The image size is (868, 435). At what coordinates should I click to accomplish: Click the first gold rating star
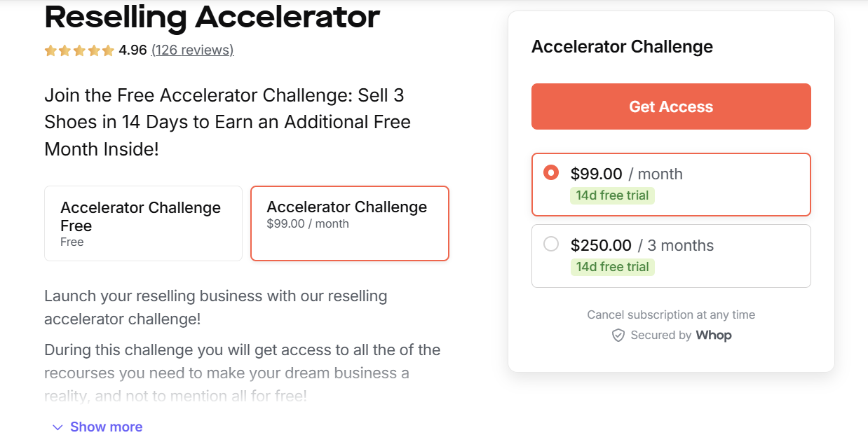click(x=50, y=50)
